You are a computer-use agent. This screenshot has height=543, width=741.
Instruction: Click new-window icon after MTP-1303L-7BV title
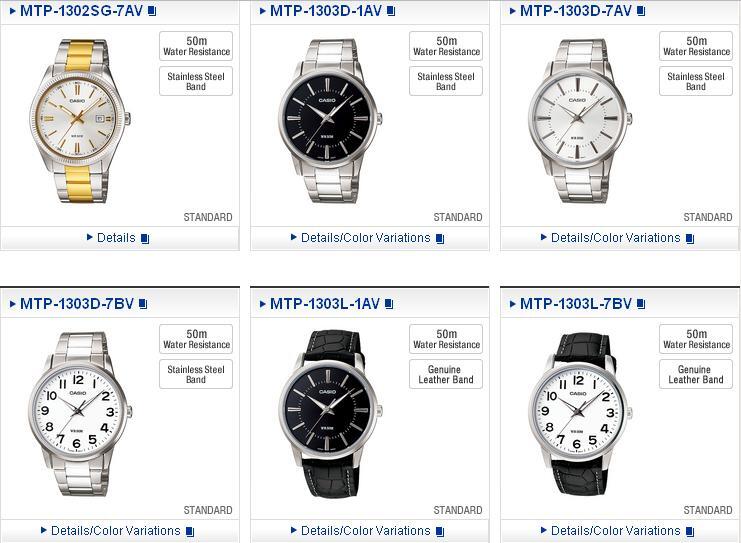click(641, 304)
